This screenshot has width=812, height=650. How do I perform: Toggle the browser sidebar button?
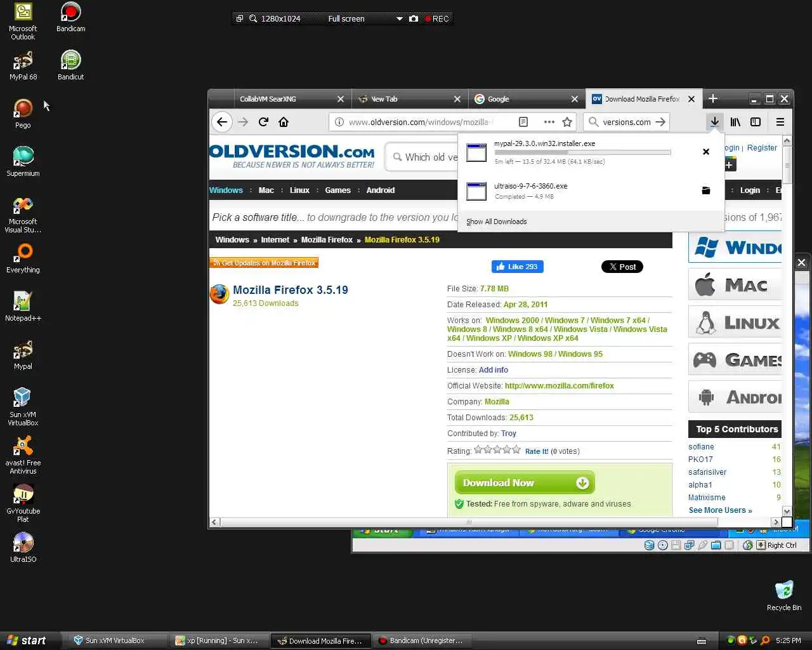756,122
